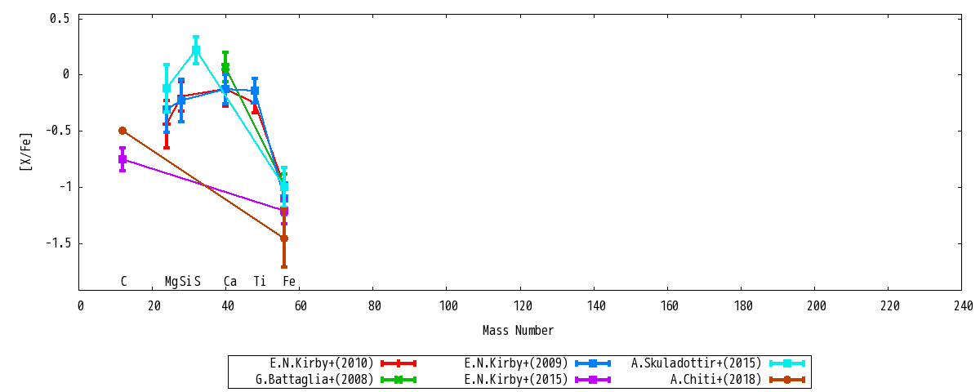Image resolution: width=980 pixels, height=392 pixels.
Task: Click the A.Skuladottir+(2015) legend text
Action: coord(697,363)
